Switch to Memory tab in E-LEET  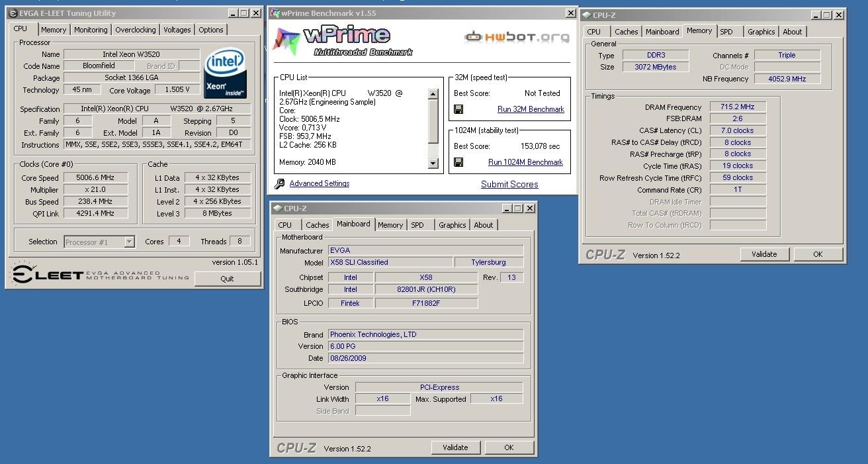(x=54, y=30)
